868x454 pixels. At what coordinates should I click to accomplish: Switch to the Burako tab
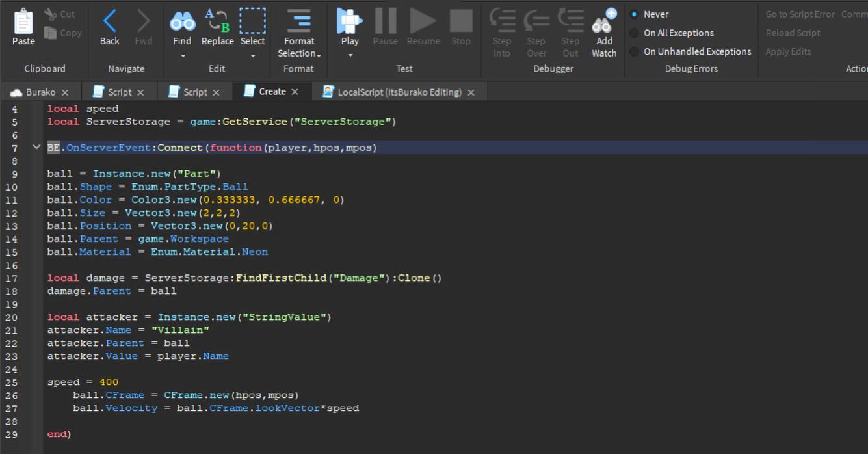[40, 92]
